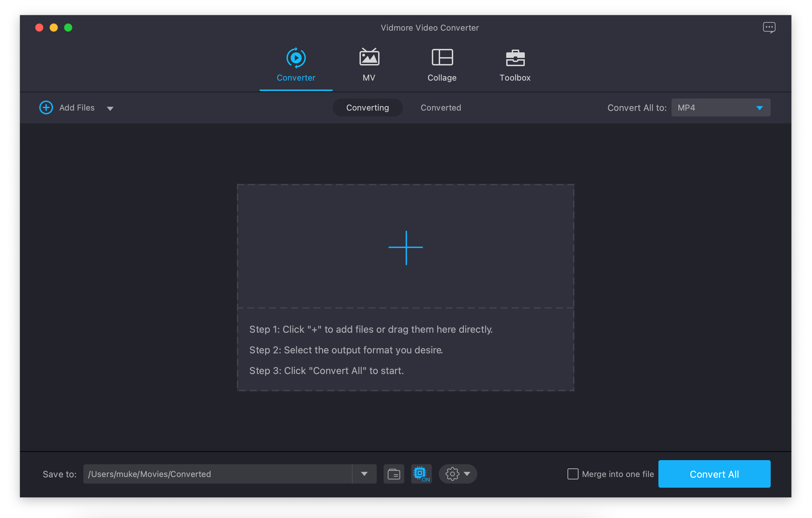This screenshot has height=518, width=812.
Task: Select the Converting status toggle
Action: [368, 107]
